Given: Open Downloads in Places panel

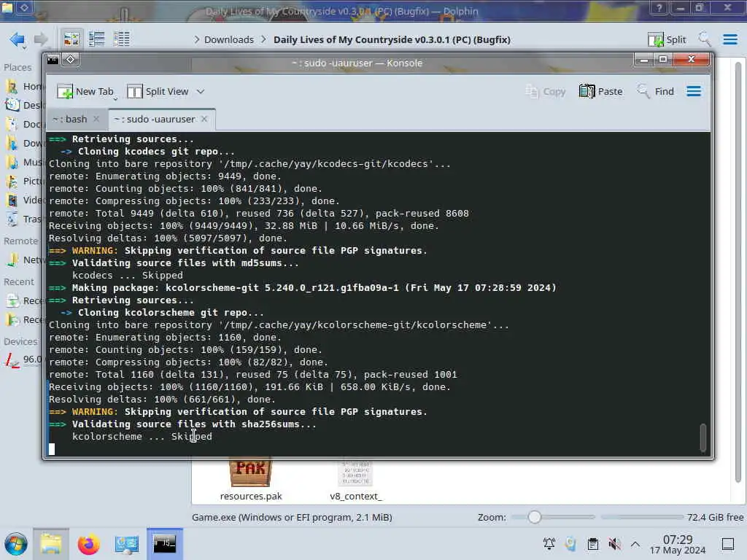Looking at the screenshot, I should [x=23, y=144].
